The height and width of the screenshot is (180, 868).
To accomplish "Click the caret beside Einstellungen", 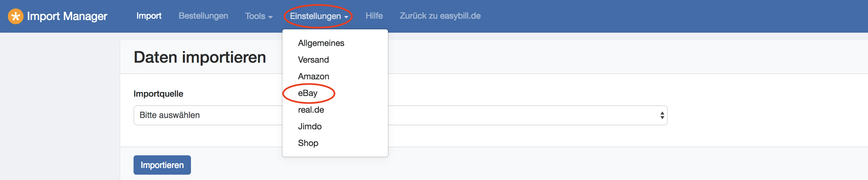I will [346, 17].
